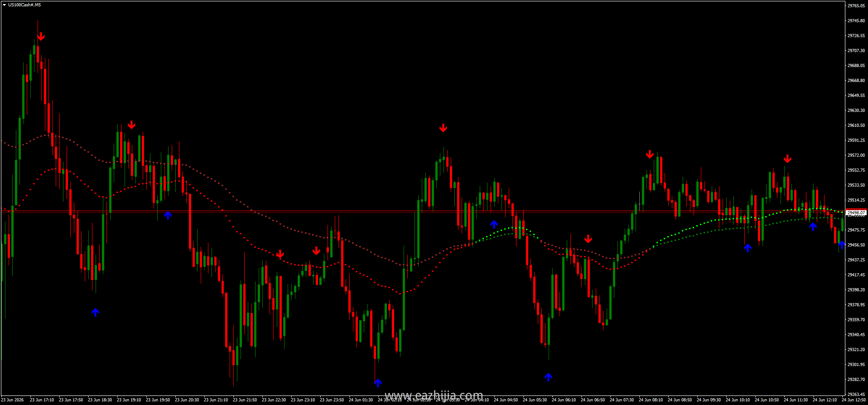
Task: Click the 29688.05 price scale value
Action: coord(856,65)
